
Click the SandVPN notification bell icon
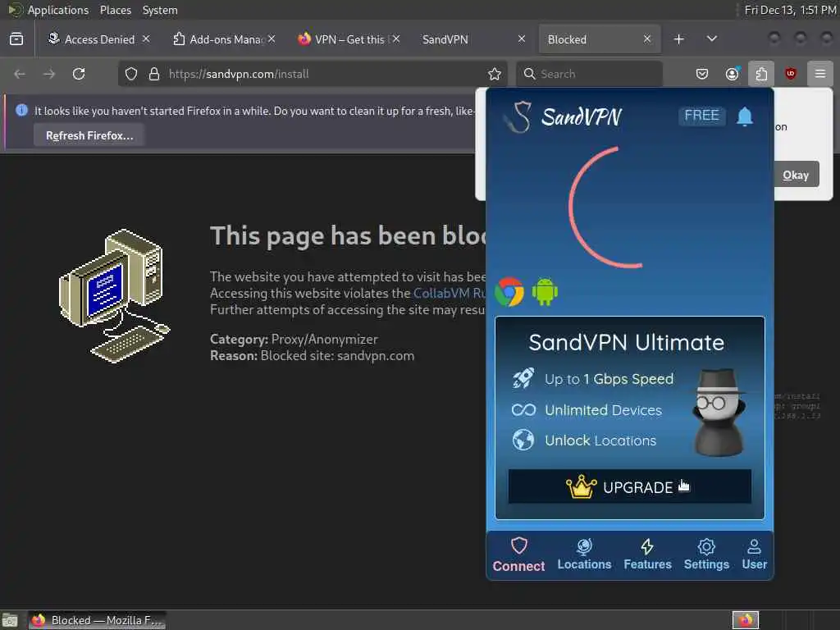[x=745, y=116]
